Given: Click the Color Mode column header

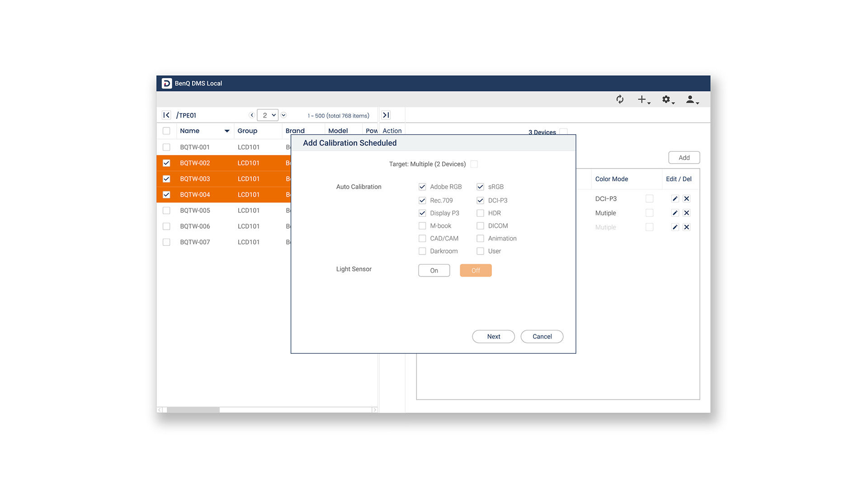Looking at the screenshot, I should click(x=611, y=179).
